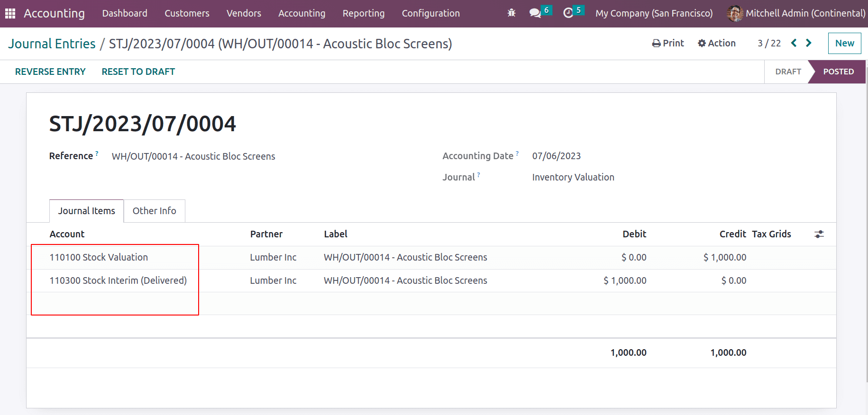Open the Customers menu
The image size is (868, 415).
click(187, 13)
